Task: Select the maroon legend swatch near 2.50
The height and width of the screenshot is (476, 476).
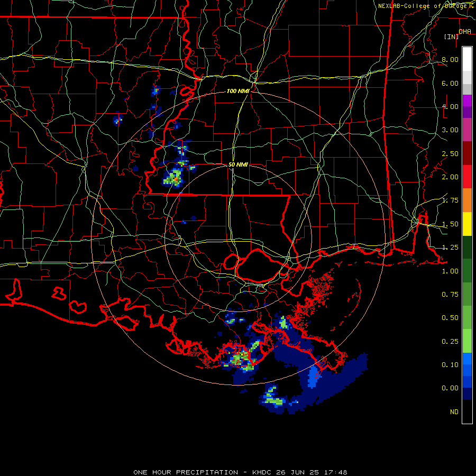Action: tap(467, 153)
